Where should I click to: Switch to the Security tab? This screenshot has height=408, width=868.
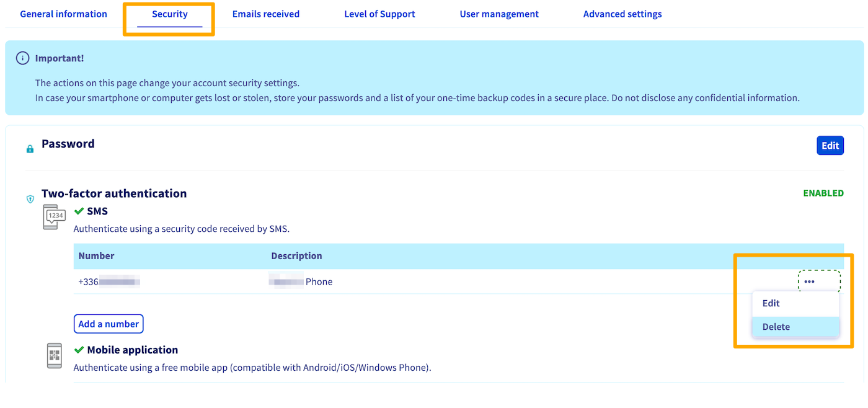(169, 14)
